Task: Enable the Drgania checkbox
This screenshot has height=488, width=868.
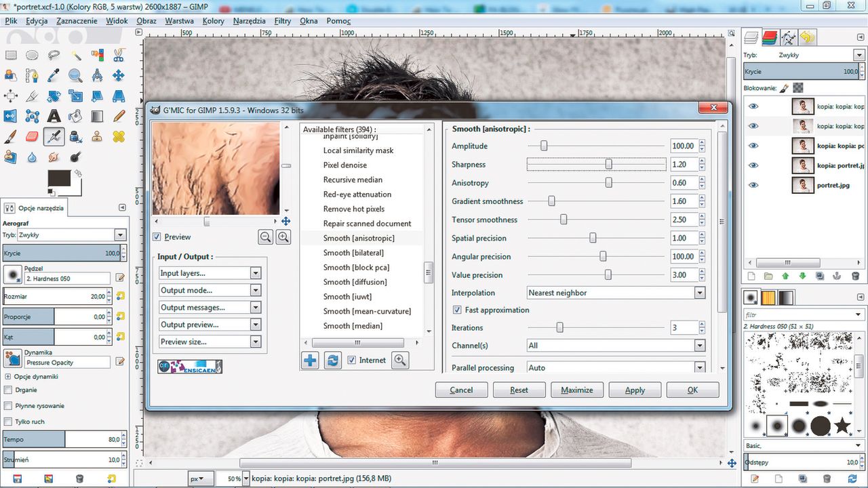Action: tap(8, 390)
